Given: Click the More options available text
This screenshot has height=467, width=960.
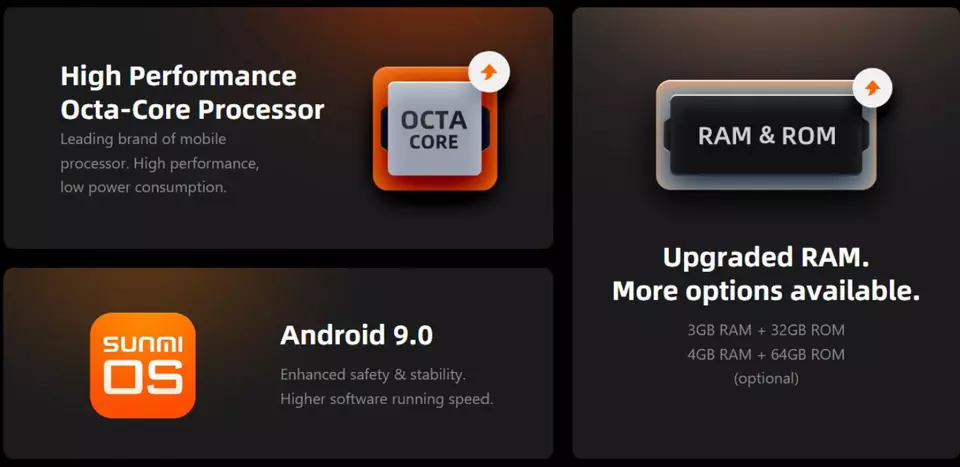Looking at the screenshot, I should coord(767,291).
